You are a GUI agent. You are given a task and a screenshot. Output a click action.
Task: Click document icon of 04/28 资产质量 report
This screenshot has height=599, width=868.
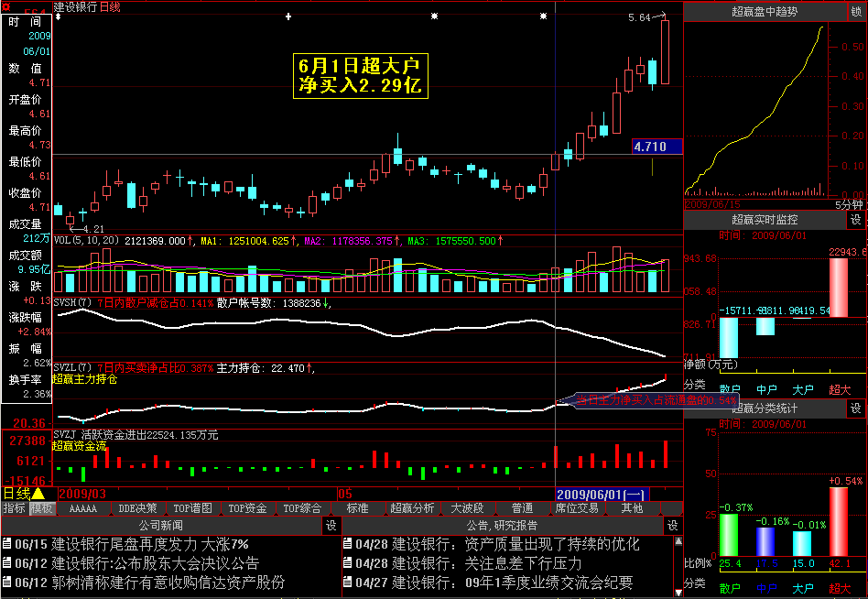[x=348, y=545]
